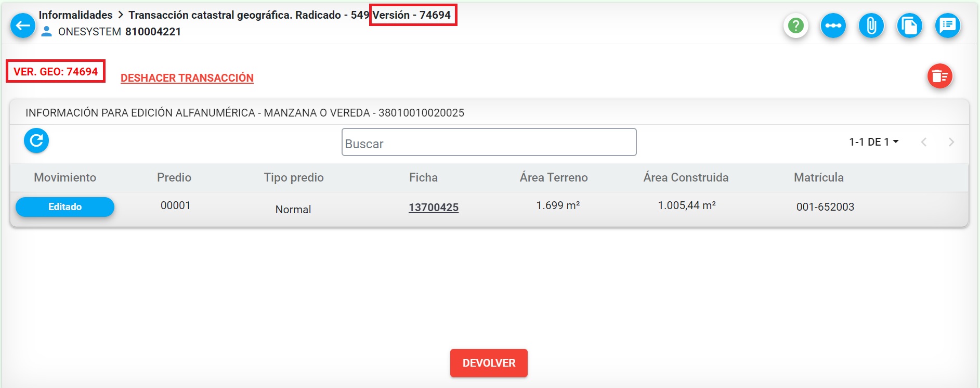Click the ONESYSTEM 810004221 user text
This screenshot has height=388, width=980.
[120, 32]
